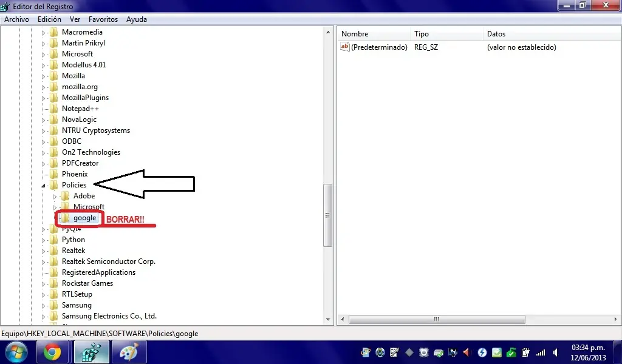Expand the Python key
The image size is (622, 364).
click(x=43, y=240)
